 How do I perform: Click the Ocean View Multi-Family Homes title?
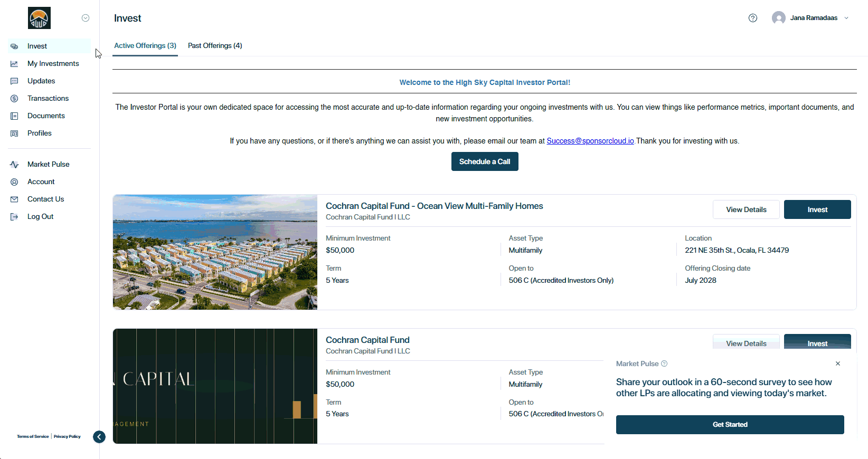click(x=435, y=206)
